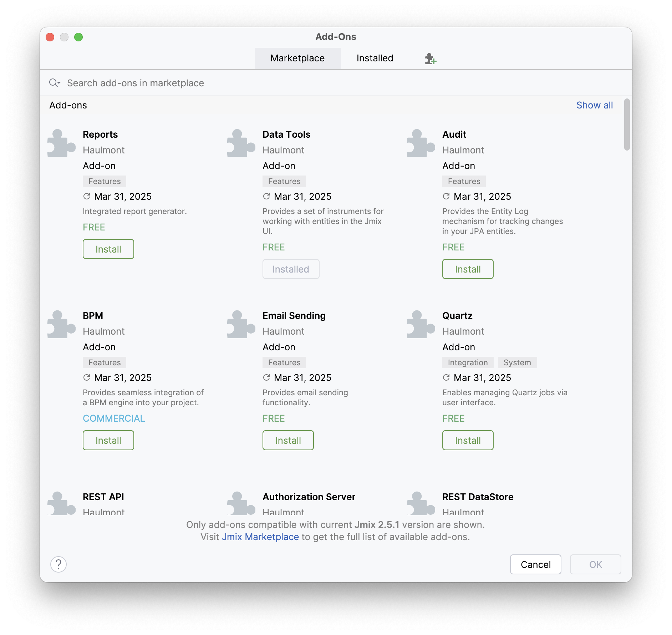Click the Data Tools puzzle icon

click(241, 143)
